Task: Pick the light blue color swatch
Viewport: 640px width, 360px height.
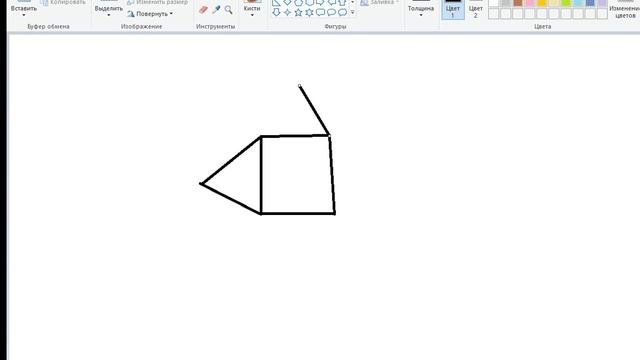Action: [x=578, y=3]
